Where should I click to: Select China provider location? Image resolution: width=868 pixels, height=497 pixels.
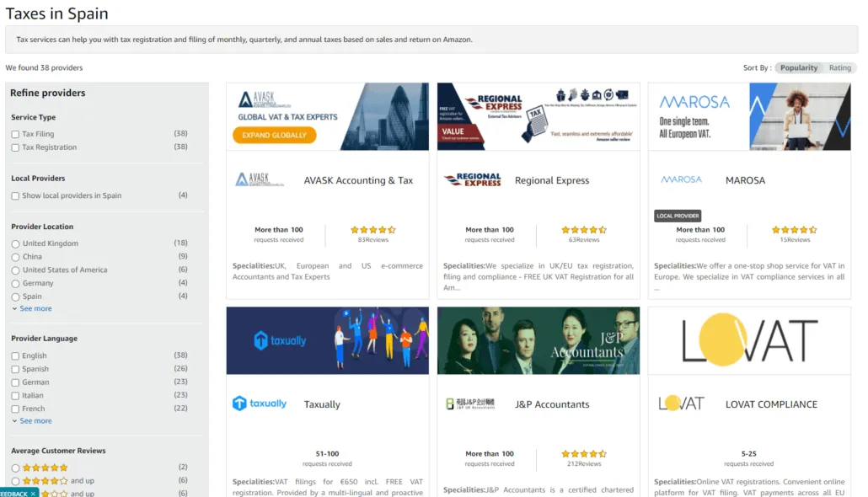pyautogui.click(x=15, y=258)
